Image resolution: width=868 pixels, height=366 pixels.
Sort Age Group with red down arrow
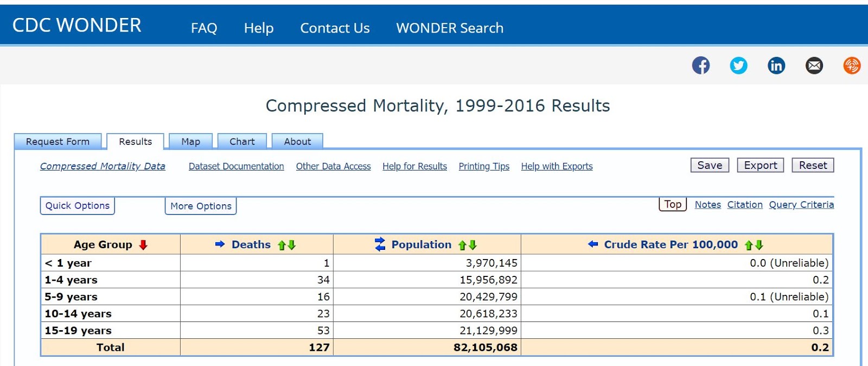pos(143,245)
